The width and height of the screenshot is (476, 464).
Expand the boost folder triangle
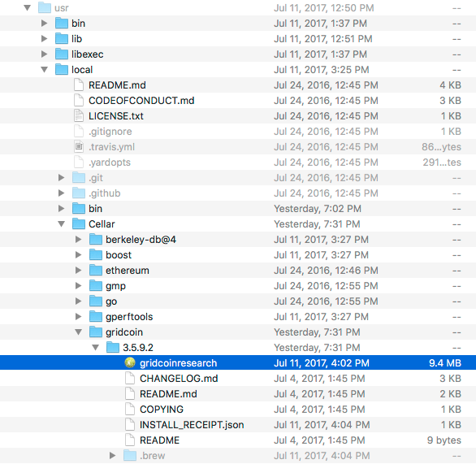[78, 255]
